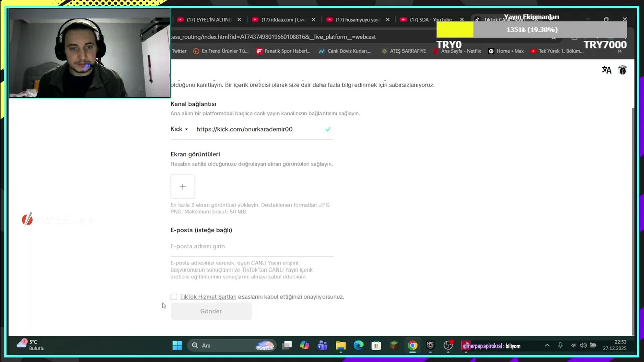The image size is (644, 362).
Task: Open TikTok Hizmet Şartları link
Action: coord(208,297)
